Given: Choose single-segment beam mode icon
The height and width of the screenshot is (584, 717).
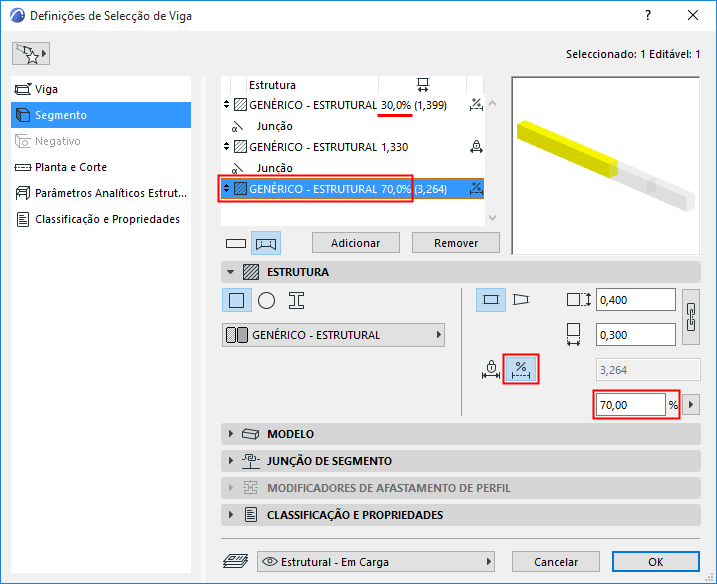Looking at the screenshot, I should tap(236, 243).
